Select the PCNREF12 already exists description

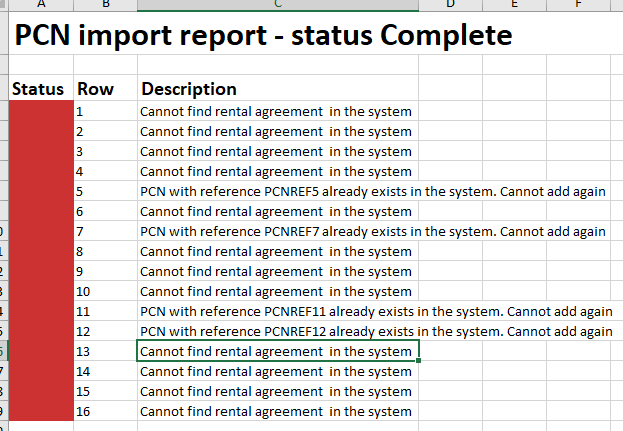(376, 331)
